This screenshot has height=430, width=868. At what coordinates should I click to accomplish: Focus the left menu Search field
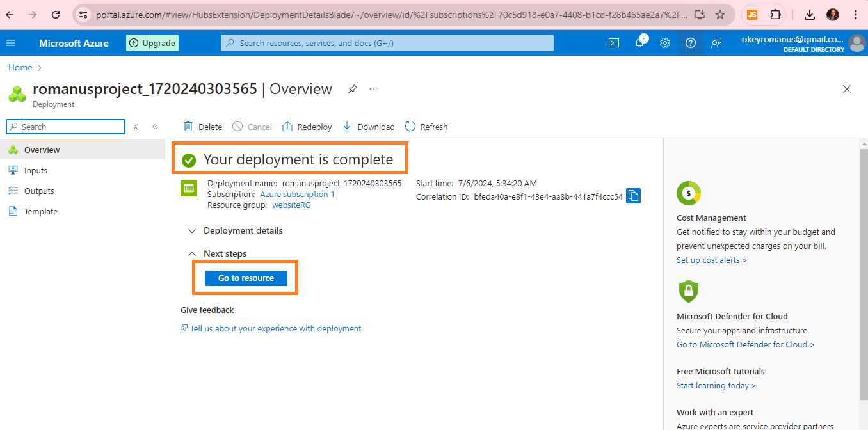coord(65,127)
